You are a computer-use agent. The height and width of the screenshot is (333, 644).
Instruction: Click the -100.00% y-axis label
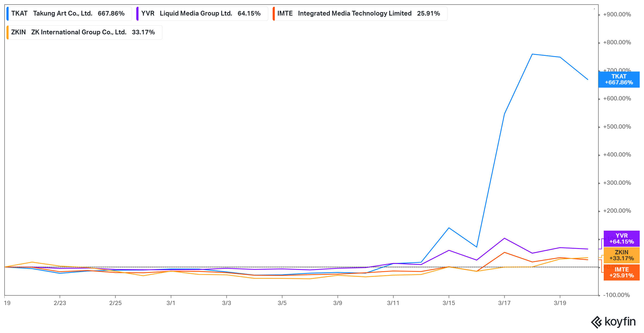[616, 295]
